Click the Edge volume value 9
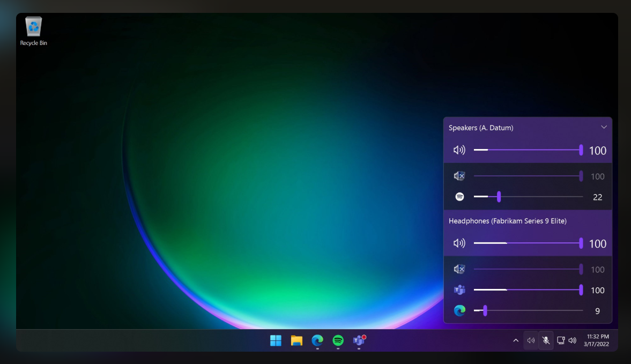This screenshot has height=364, width=631. point(598,311)
